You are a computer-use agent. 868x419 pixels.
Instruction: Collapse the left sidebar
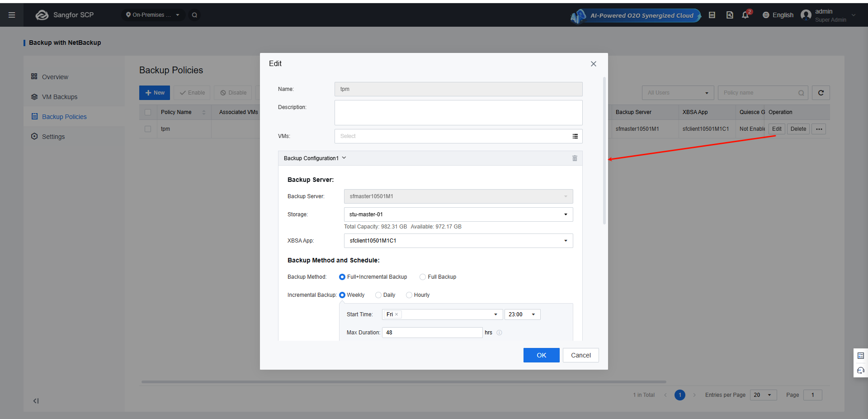point(36,401)
